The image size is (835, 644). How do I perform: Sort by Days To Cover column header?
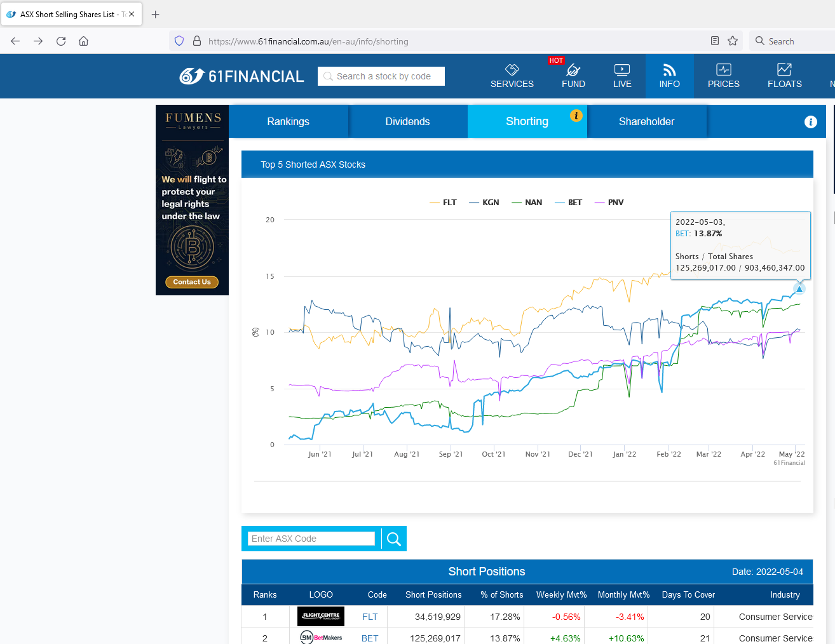pos(688,595)
